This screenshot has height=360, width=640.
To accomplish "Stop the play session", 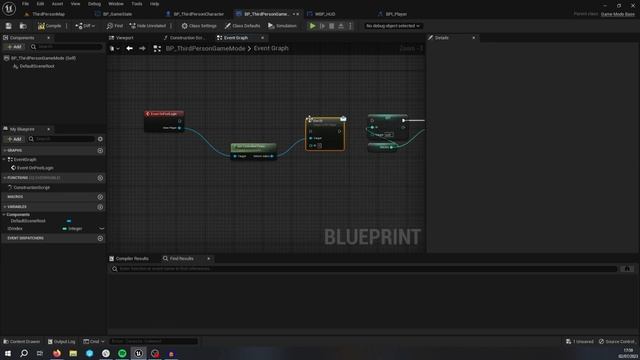I will coord(331,26).
